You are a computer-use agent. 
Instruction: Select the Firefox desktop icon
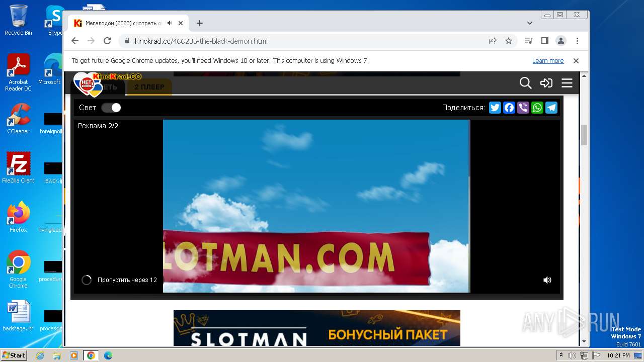coord(18,217)
